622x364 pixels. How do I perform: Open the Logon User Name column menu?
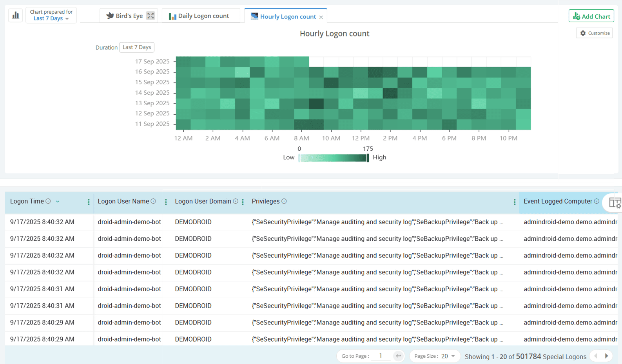(166, 202)
